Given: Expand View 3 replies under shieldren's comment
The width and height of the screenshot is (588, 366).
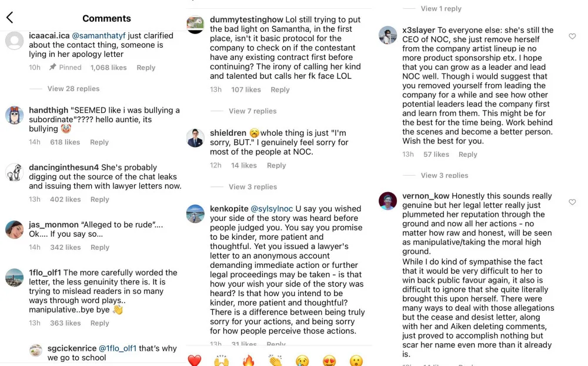Looking at the screenshot, I should click(252, 187).
